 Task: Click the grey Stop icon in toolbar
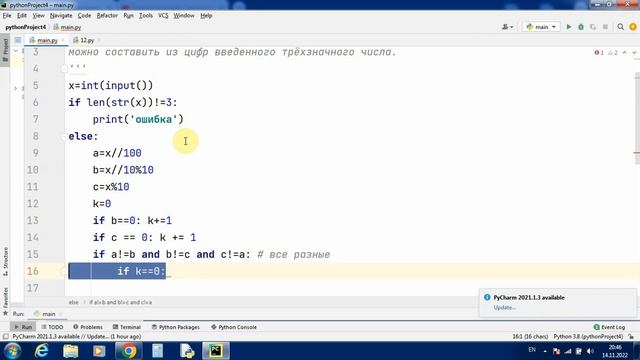coord(605,27)
